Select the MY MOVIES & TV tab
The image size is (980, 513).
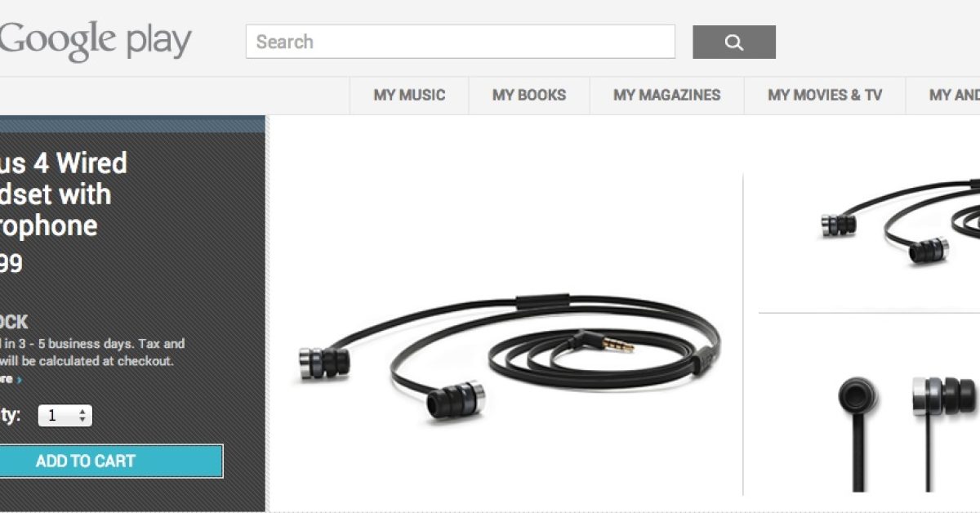point(825,95)
